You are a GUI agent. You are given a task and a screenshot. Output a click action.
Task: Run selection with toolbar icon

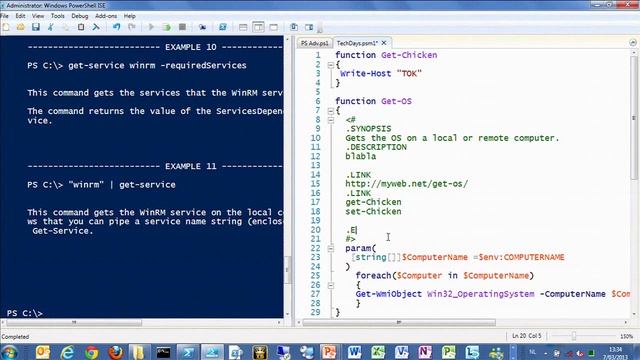point(167,27)
